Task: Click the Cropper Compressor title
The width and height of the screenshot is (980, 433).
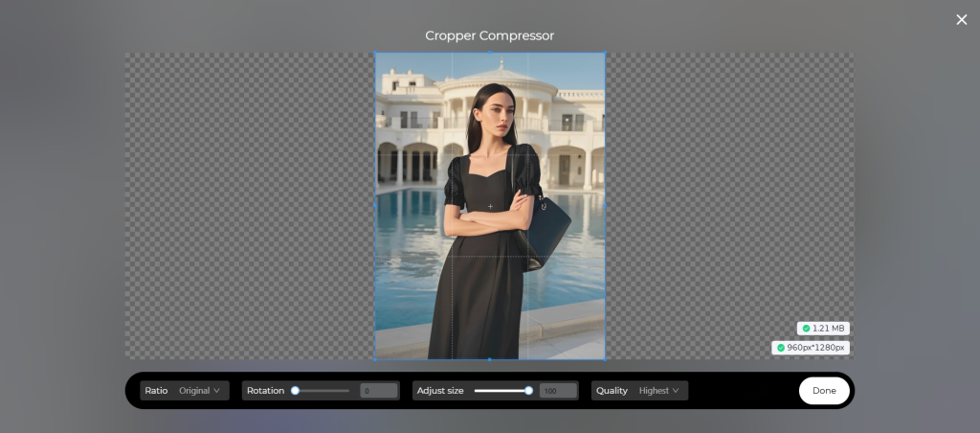Action: [x=489, y=35]
